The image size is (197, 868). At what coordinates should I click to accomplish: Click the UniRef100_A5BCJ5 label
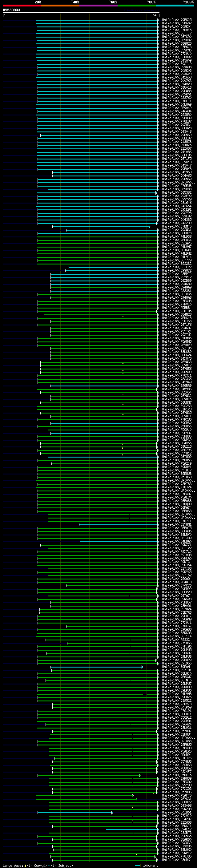(x=177, y=775)
